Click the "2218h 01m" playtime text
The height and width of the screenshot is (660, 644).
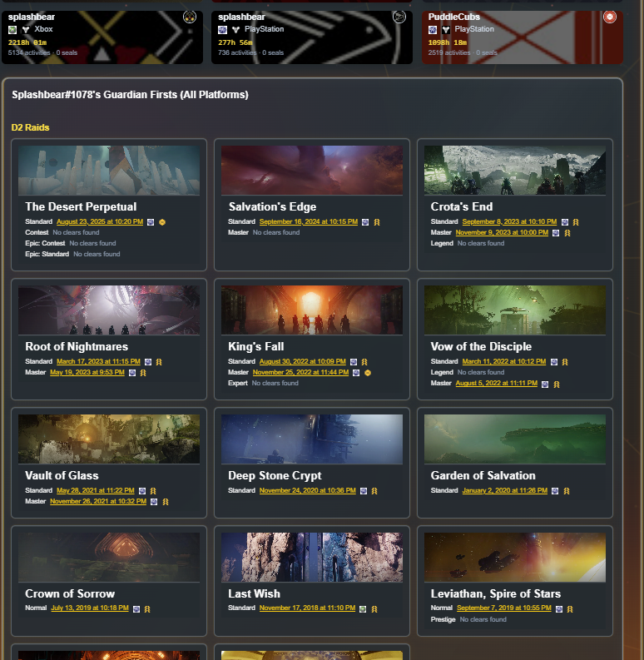[27, 42]
